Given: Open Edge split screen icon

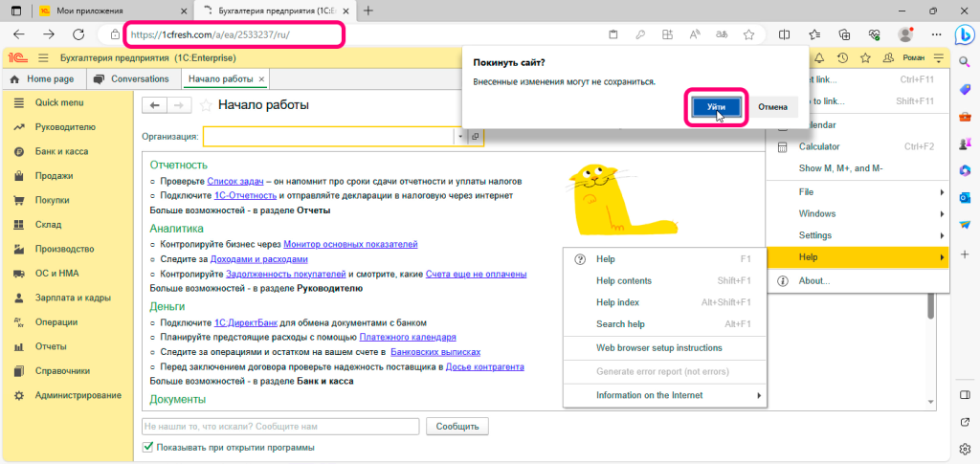Looking at the screenshot, I should 786,34.
